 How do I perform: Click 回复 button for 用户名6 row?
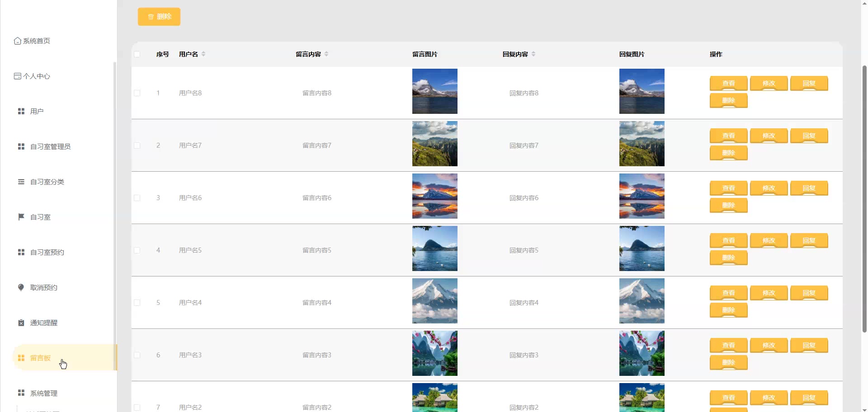tap(809, 188)
